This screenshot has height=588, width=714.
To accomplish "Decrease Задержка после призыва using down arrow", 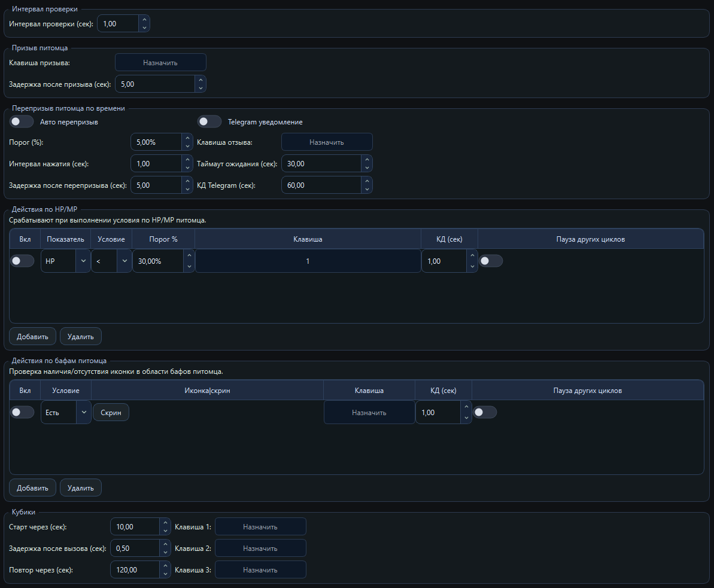I will pos(200,88).
